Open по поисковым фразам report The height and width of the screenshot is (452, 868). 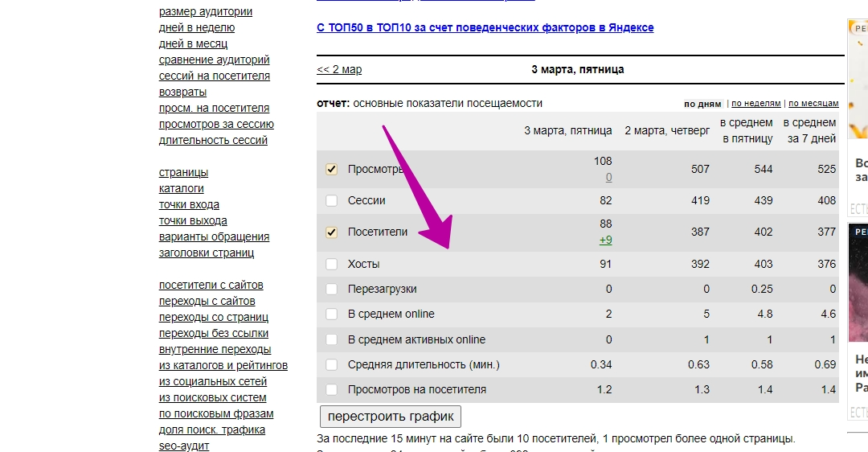216,413
